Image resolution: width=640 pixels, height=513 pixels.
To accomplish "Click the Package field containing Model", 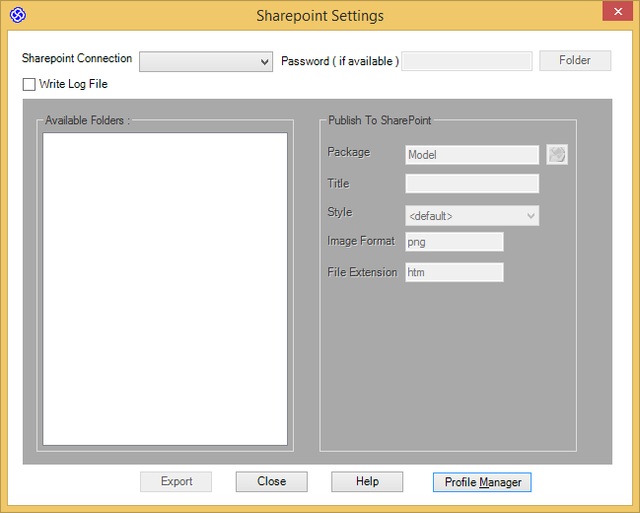I will pyautogui.click(x=472, y=155).
